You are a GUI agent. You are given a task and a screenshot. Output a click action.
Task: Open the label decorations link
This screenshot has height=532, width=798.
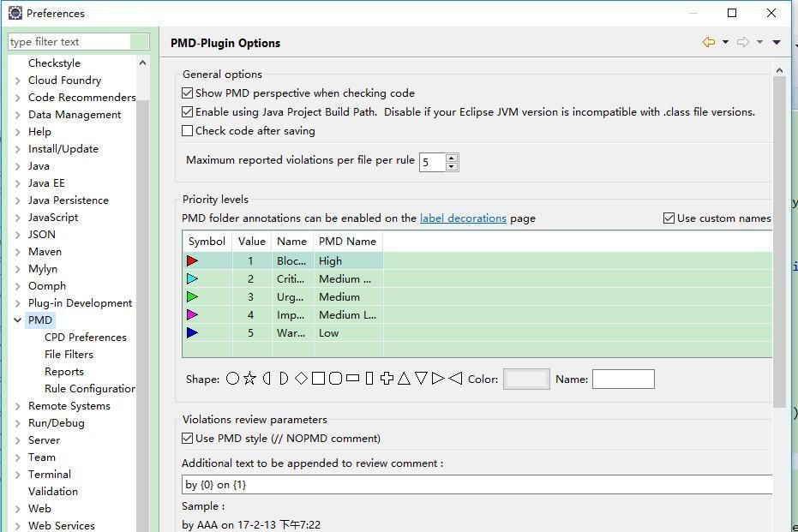(463, 218)
